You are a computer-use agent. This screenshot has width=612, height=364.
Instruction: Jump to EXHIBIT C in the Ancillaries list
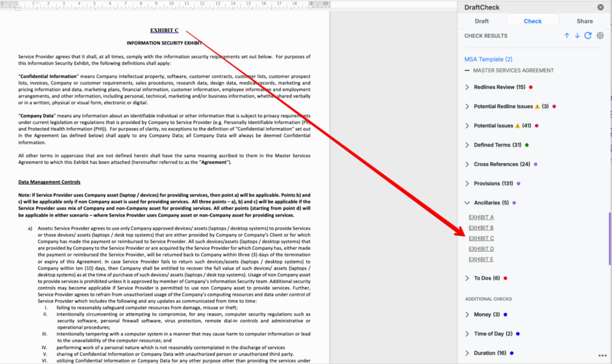[481, 238]
